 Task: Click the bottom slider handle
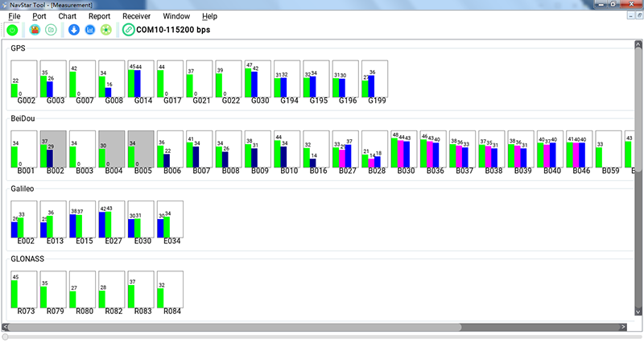pos(6,337)
